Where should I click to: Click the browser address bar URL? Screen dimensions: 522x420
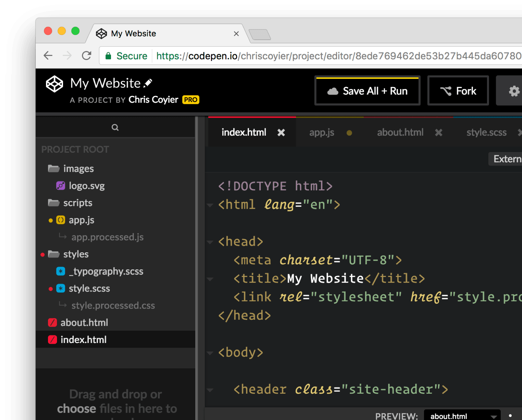pyautogui.click(x=338, y=56)
